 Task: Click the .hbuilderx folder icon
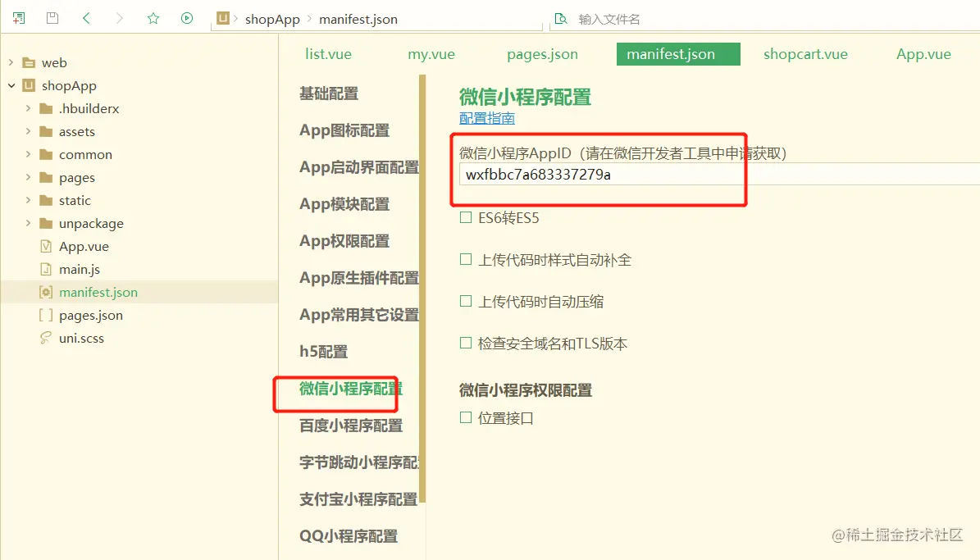tap(46, 109)
